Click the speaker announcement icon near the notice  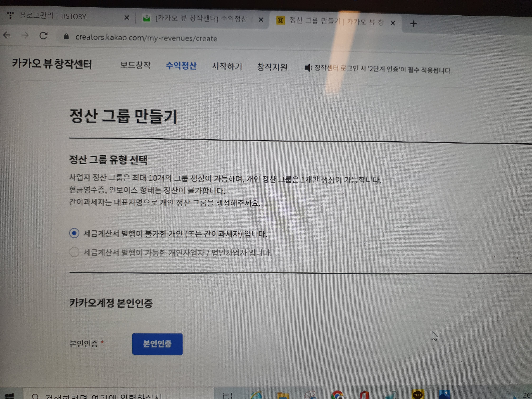pos(308,68)
